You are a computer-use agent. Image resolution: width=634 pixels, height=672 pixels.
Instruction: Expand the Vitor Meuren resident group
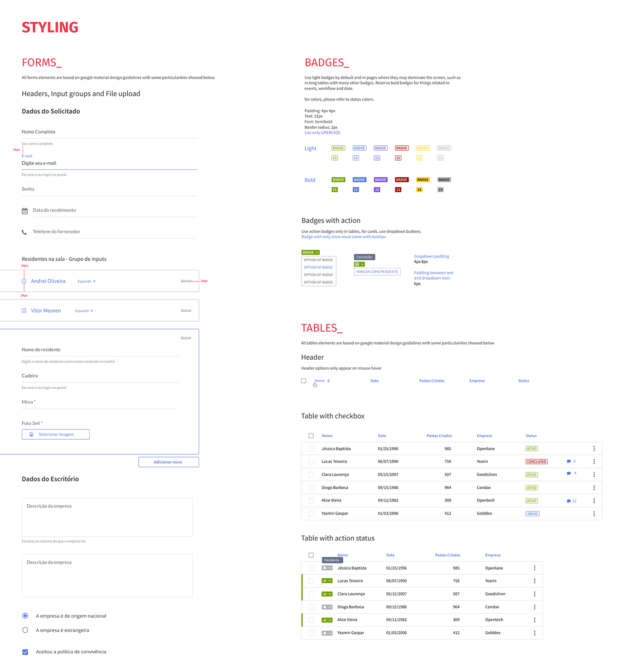84,311
